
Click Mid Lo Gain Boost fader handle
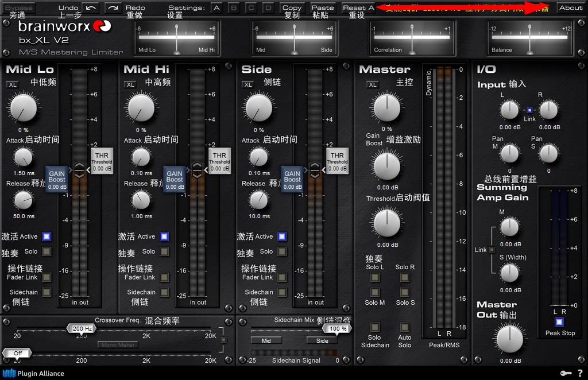[57, 179]
